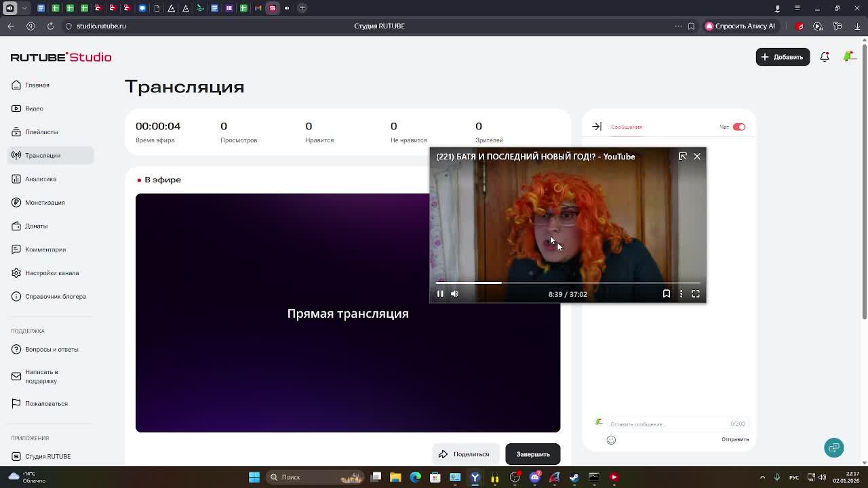Open a new browser tab
Image resolution: width=868 pixels, height=488 pixels.
[x=302, y=8]
